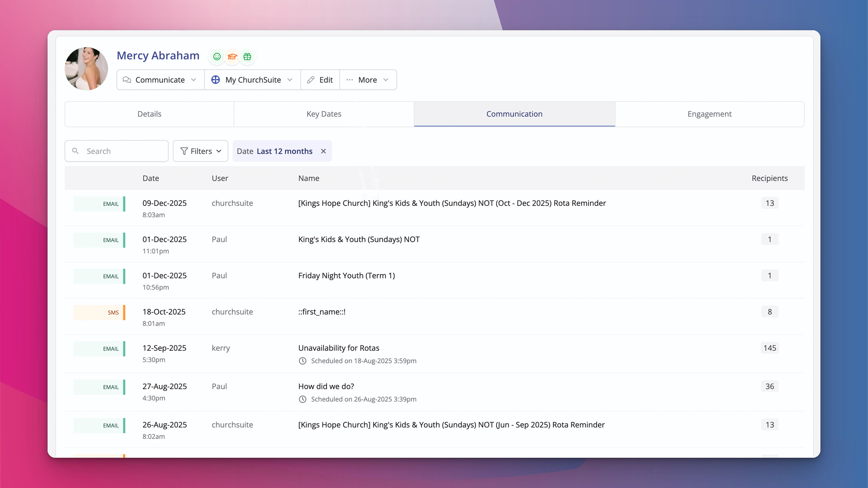Remove the Last 12 months date filter
Viewport: 868px width, 488px height.
tap(323, 151)
